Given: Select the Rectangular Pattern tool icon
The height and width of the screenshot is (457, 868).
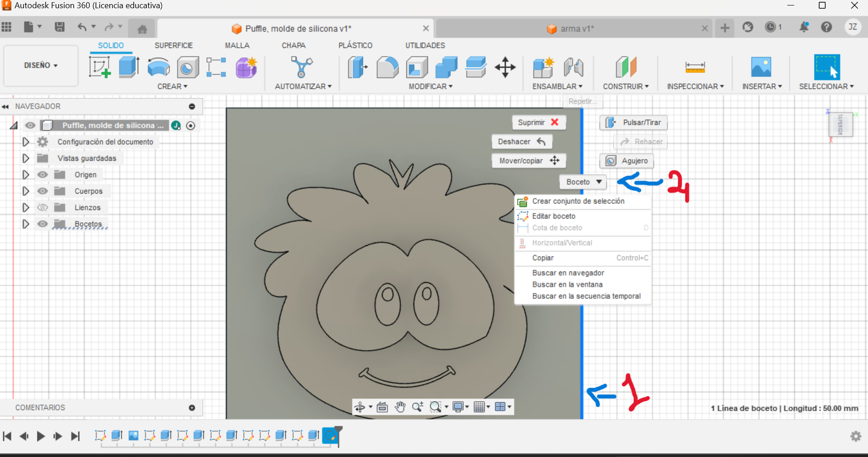Looking at the screenshot, I should (216, 67).
